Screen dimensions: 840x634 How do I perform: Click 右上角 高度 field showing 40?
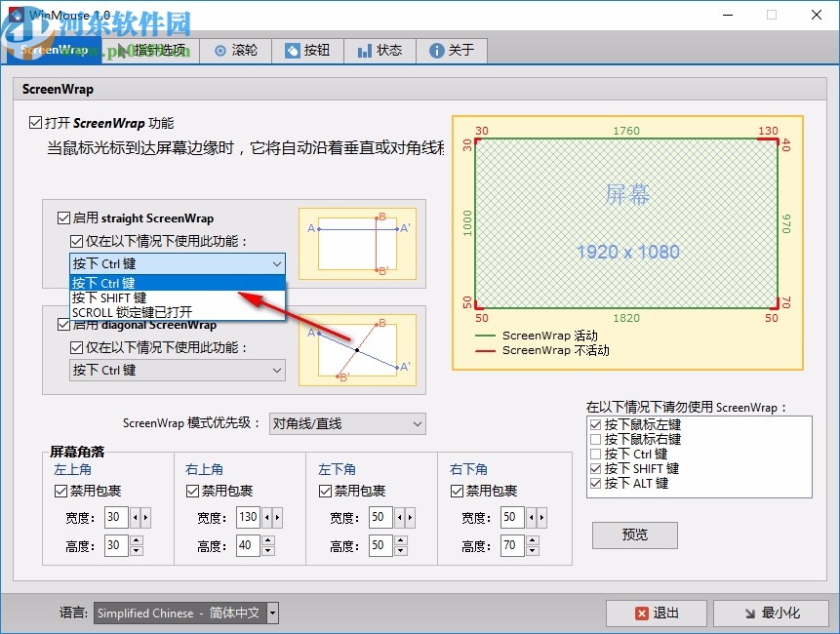[248, 545]
